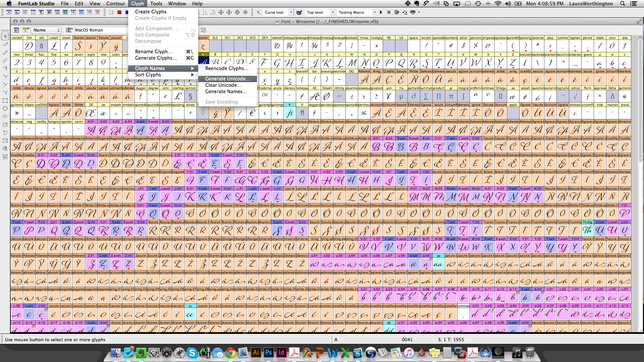The height and width of the screenshot is (362, 644).
Task: Click the macro refresh icon
Action: pyautogui.click(x=405, y=12)
